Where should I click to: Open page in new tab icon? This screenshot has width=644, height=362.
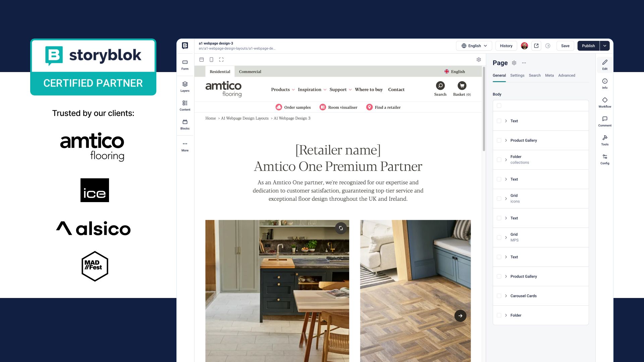tap(536, 46)
